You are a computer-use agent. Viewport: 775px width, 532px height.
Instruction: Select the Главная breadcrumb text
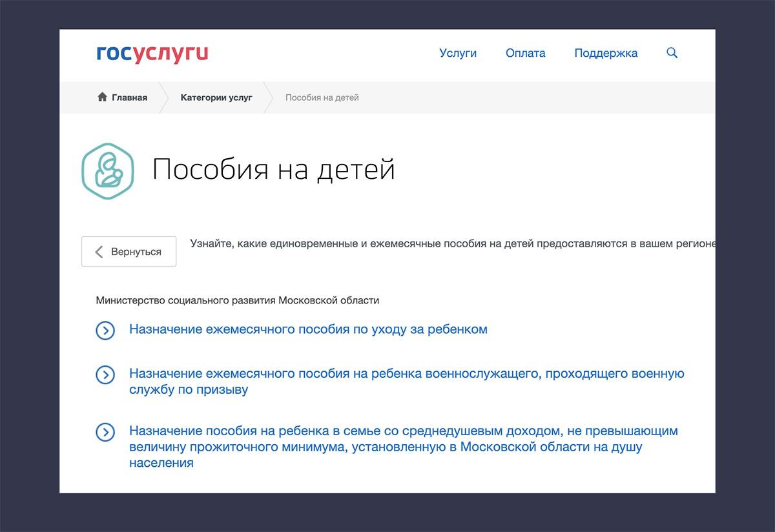point(129,97)
